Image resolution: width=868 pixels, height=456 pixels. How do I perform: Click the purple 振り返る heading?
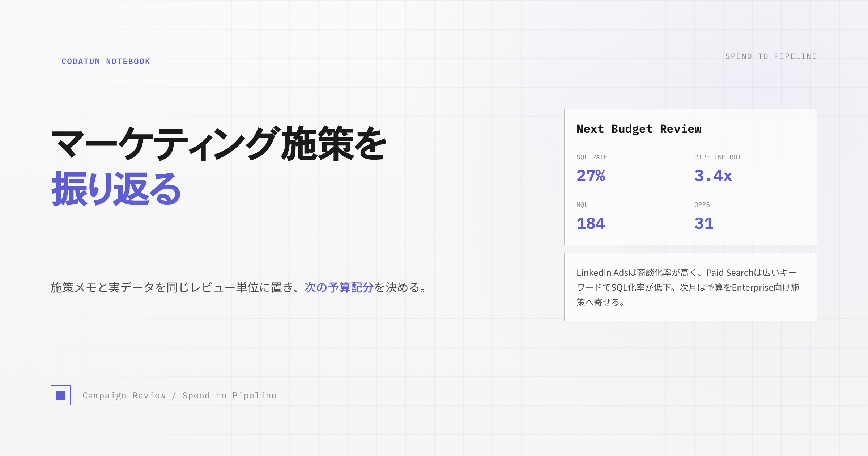(116, 189)
